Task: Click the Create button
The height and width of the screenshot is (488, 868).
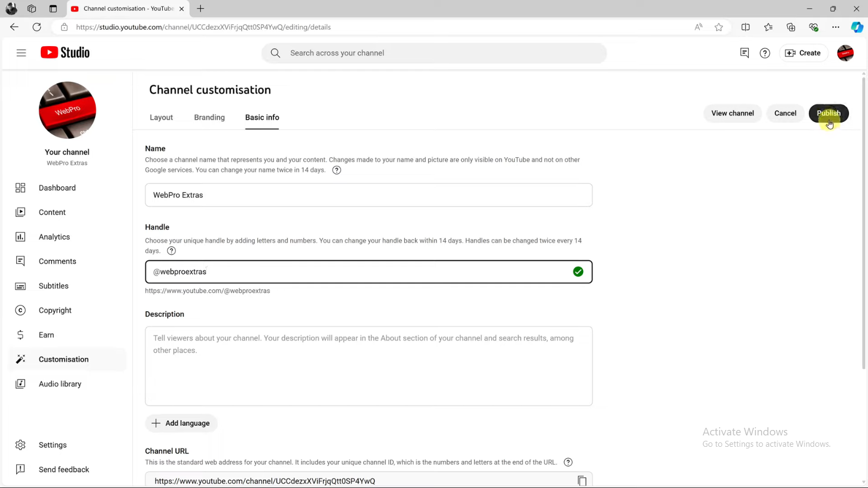Action: click(803, 53)
